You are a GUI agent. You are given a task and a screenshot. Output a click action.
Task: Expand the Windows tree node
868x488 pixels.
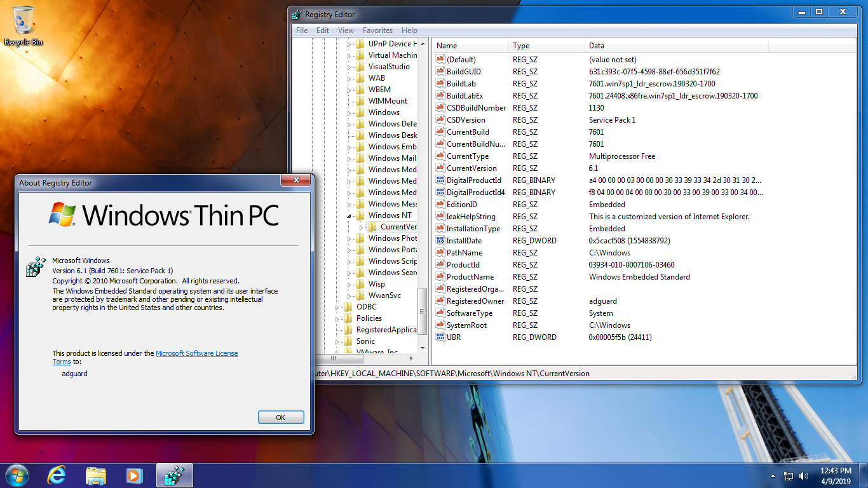pyautogui.click(x=349, y=112)
